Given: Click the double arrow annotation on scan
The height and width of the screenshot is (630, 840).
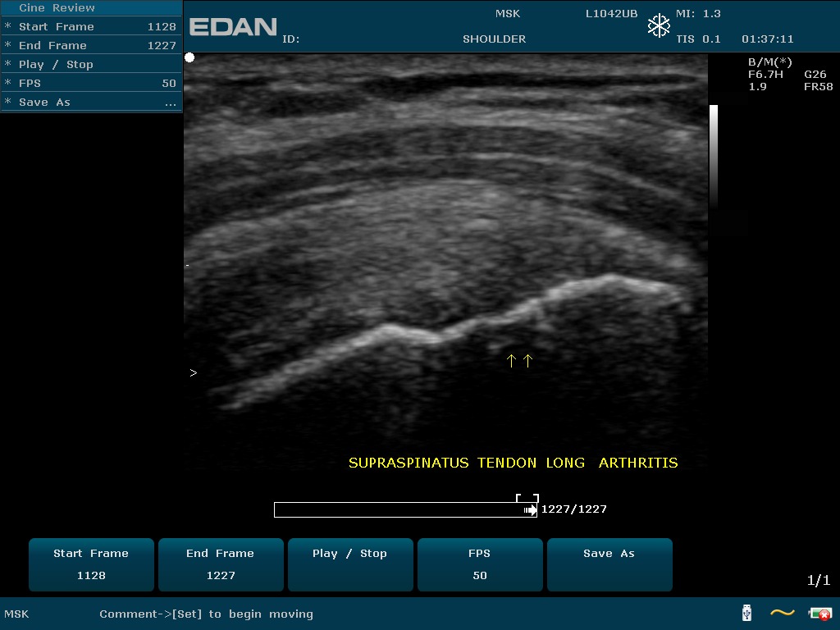Looking at the screenshot, I should [519, 360].
